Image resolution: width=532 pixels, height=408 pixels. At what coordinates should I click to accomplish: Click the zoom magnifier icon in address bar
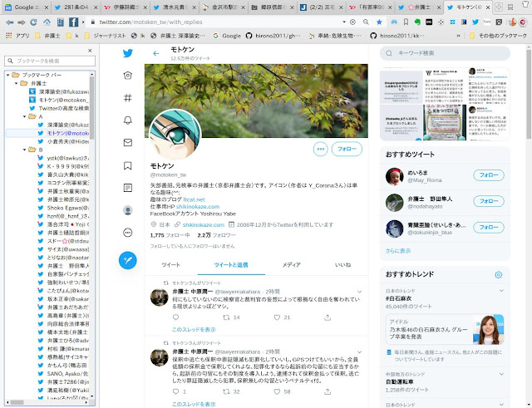pyautogui.click(x=366, y=22)
